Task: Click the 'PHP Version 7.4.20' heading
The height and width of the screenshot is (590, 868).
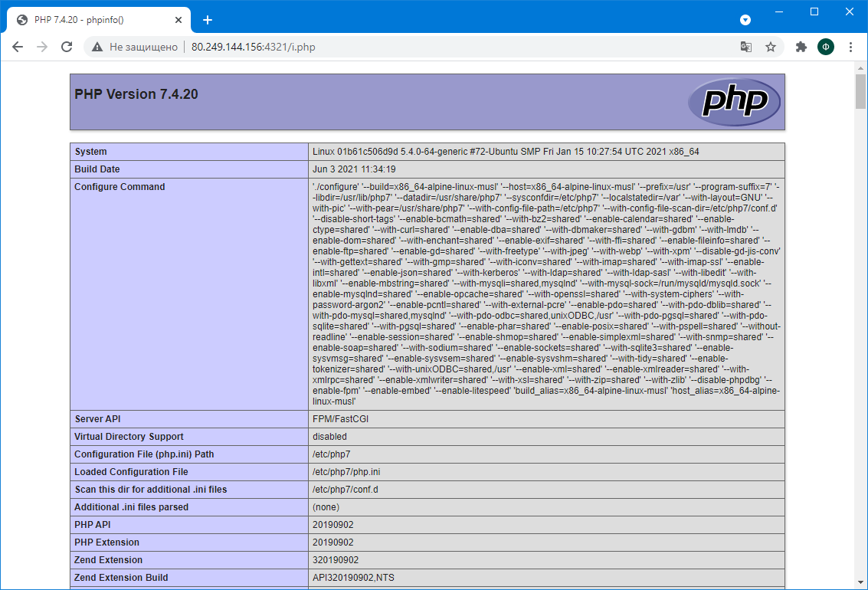Action: 136,94
